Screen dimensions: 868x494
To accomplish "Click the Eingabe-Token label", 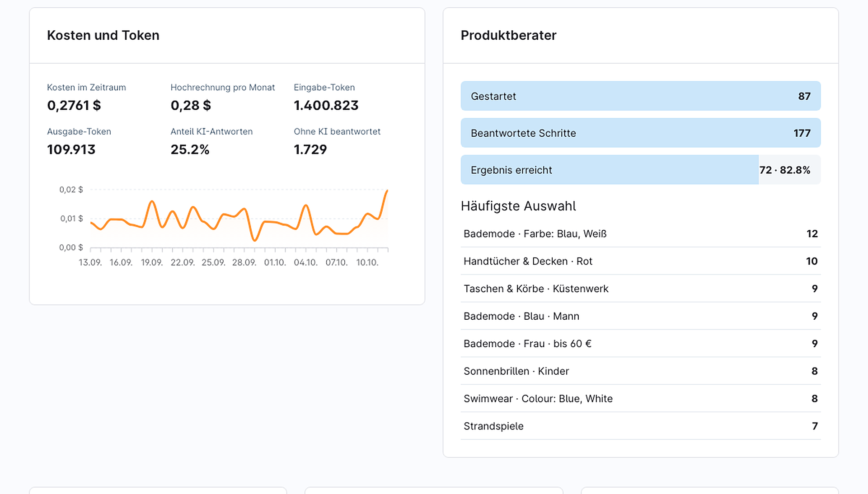I will [324, 88].
